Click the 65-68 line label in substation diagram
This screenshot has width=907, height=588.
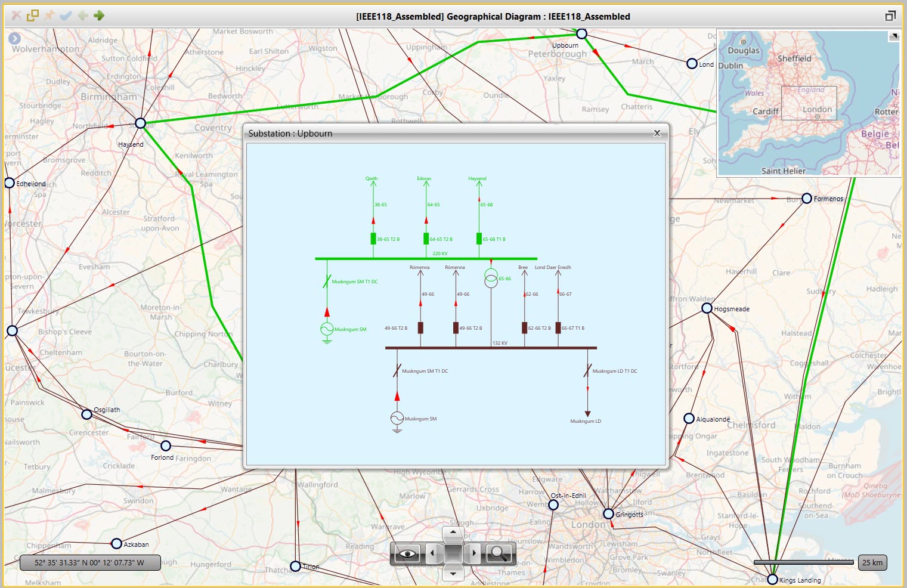tap(487, 205)
